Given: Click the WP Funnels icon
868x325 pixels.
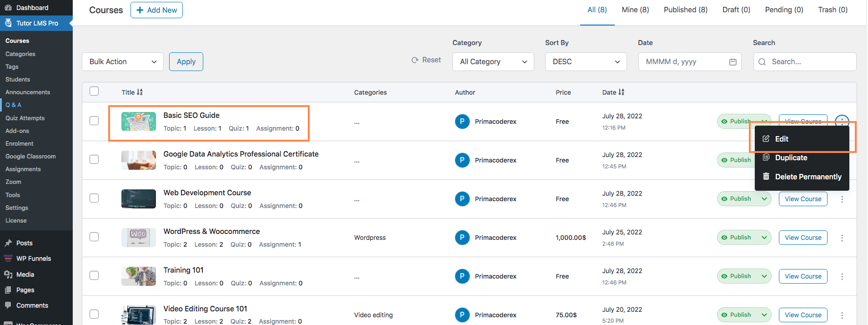Looking at the screenshot, I should [x=8, y=259].
